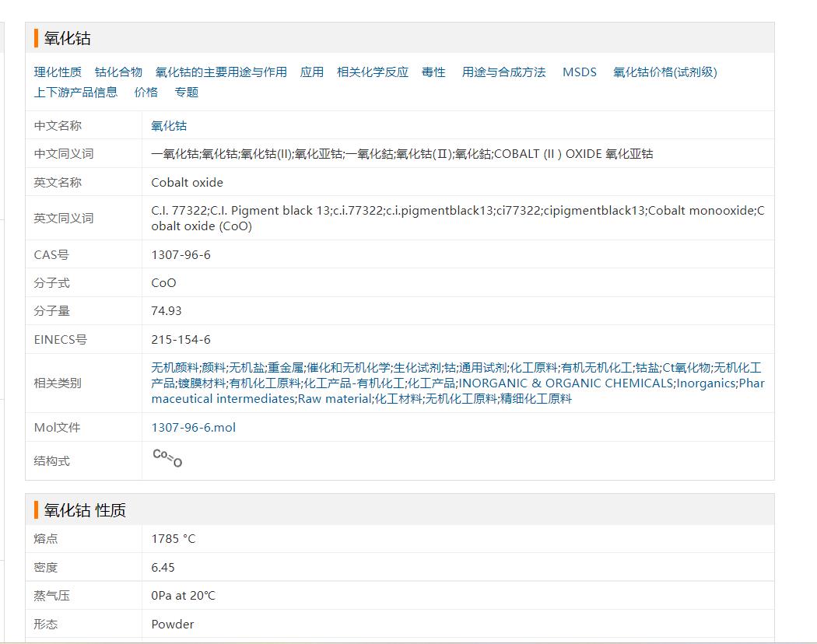
Task: View 氧化钴价格(试剂级) link
Action: point(664,72)
